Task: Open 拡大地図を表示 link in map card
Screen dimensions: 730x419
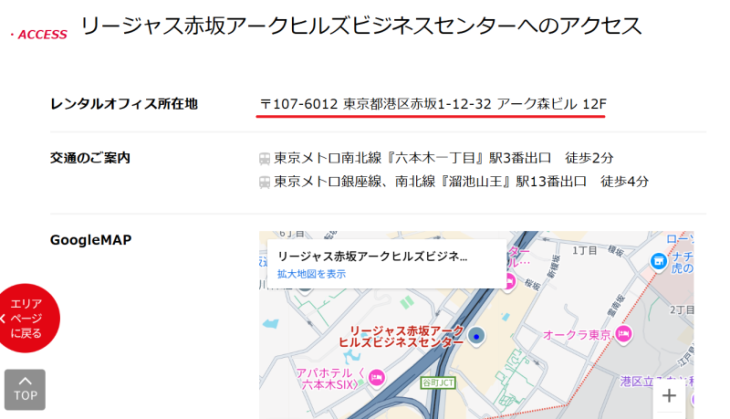Action: click(x=311, y=274)
